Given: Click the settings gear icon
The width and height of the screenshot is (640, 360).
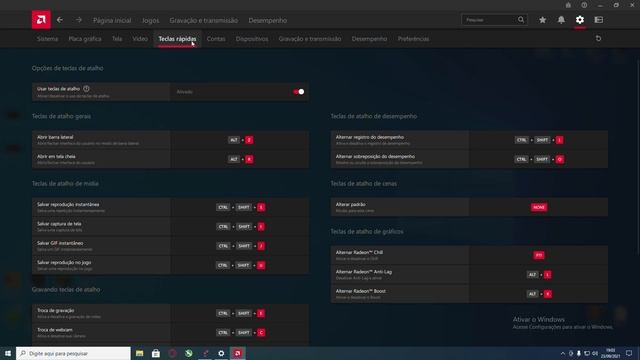Looking at the screenshot, I should (x=580, y=20).
